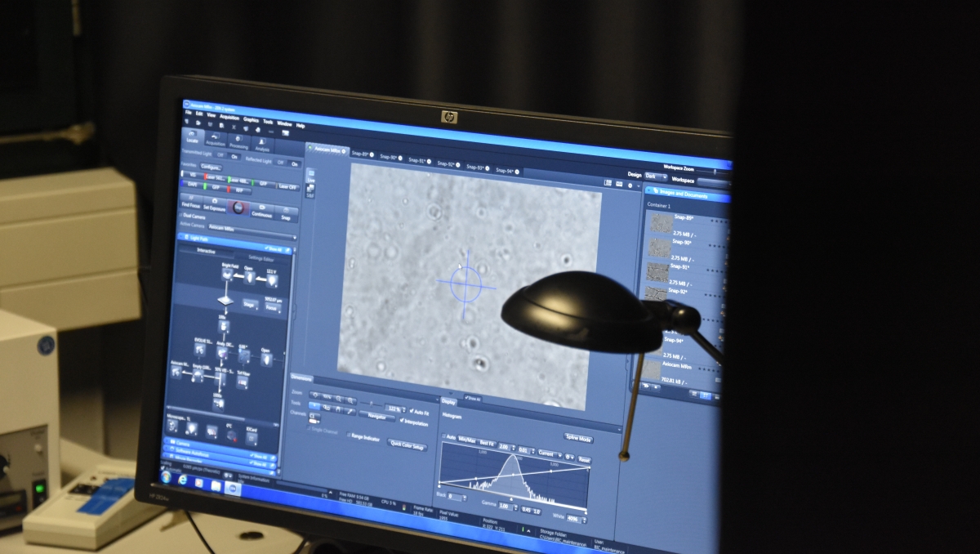This screenshot has width=980, height=554.
Task: Select the Snap-89 image thumbnail
Action: [x=661, y=222]
